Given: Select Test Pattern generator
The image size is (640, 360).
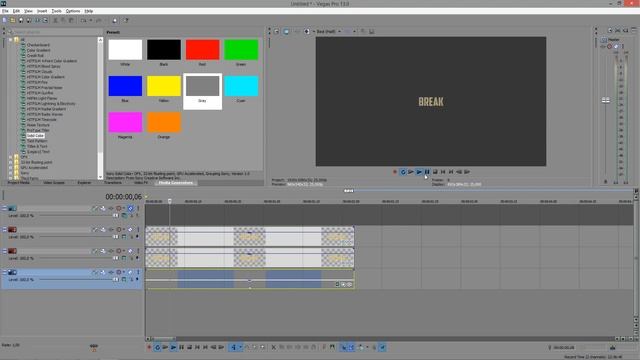Looking at the screenshot, I should (x=37, y=141).
